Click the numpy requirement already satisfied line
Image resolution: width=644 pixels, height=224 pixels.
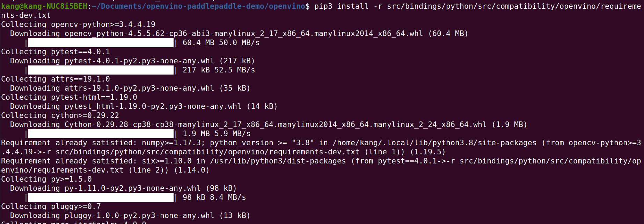[x=321, y=147]
